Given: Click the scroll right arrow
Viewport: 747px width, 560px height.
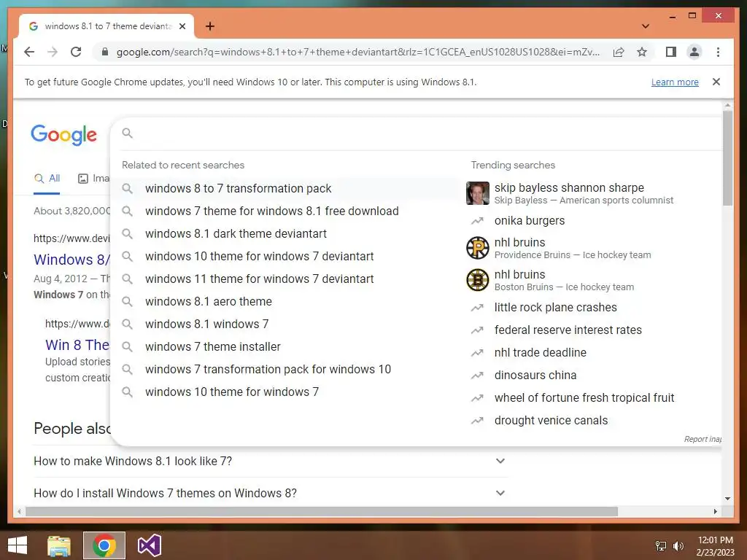Looking at the screenshot, I should [x=715, y=511].
